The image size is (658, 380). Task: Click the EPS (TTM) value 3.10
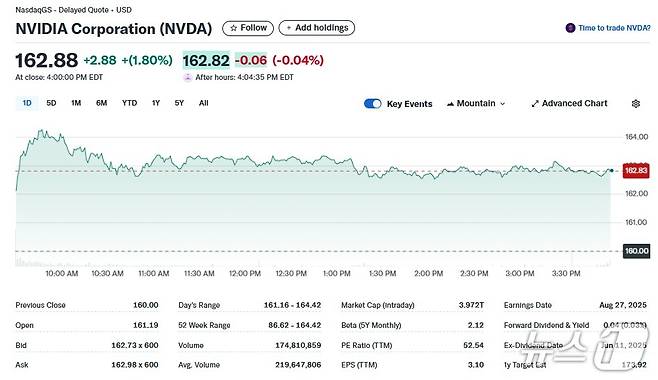[x=476, y=365]
